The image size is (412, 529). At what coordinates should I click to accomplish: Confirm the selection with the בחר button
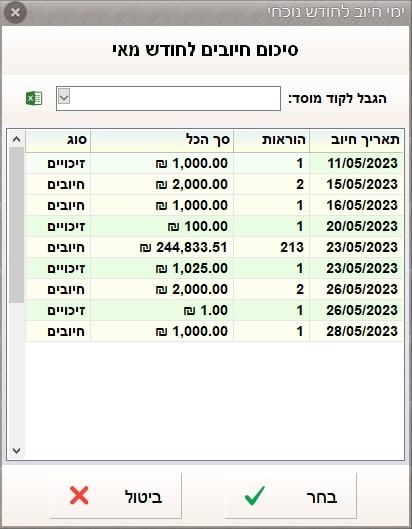(291, 496)
